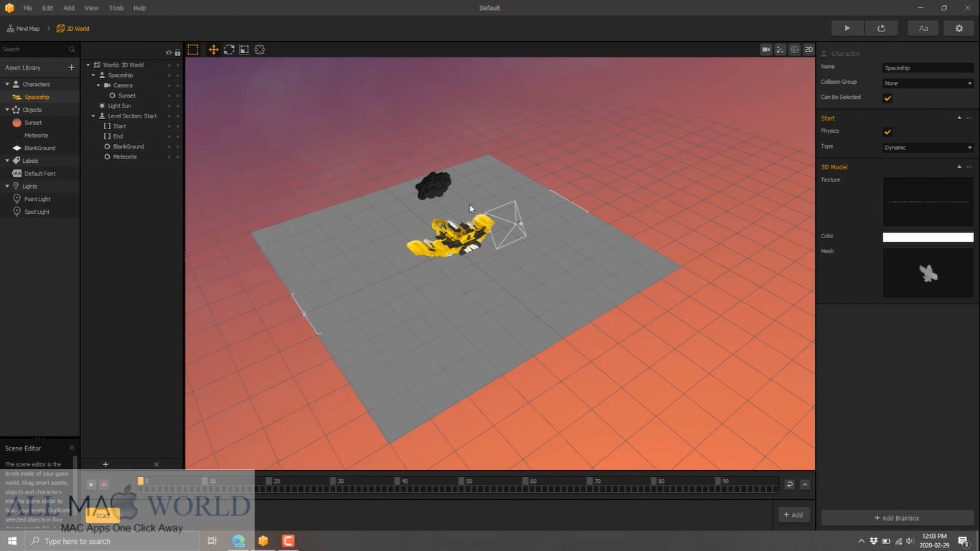The image size is (980, 551).
Task: Switch viewport to 2D mode
Action: click(809, 50)
